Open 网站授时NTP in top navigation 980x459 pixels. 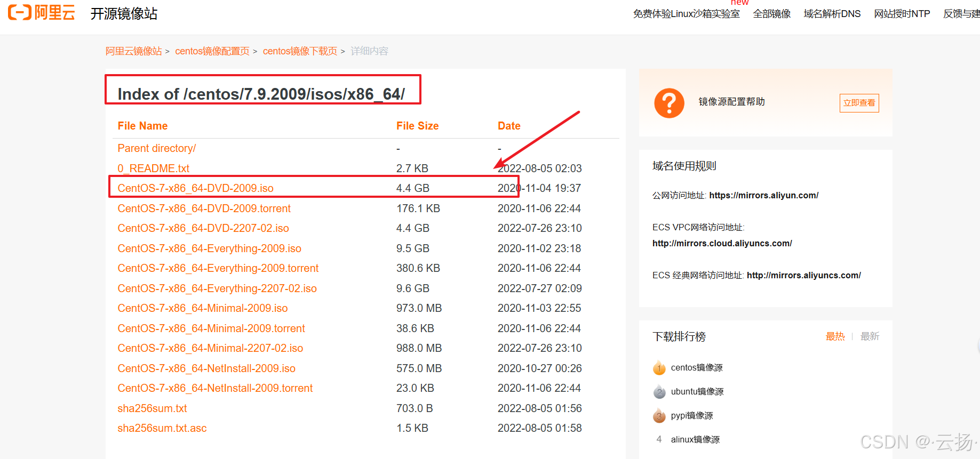point(902,14)
